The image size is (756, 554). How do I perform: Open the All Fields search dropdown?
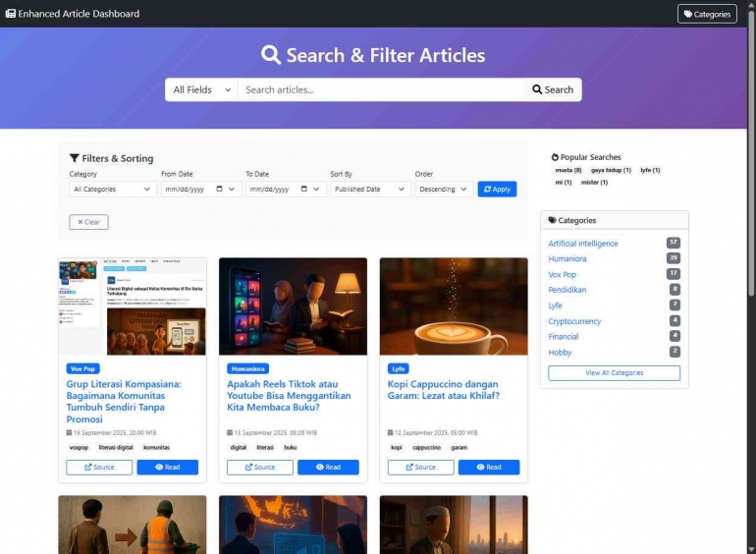[201, 89]
